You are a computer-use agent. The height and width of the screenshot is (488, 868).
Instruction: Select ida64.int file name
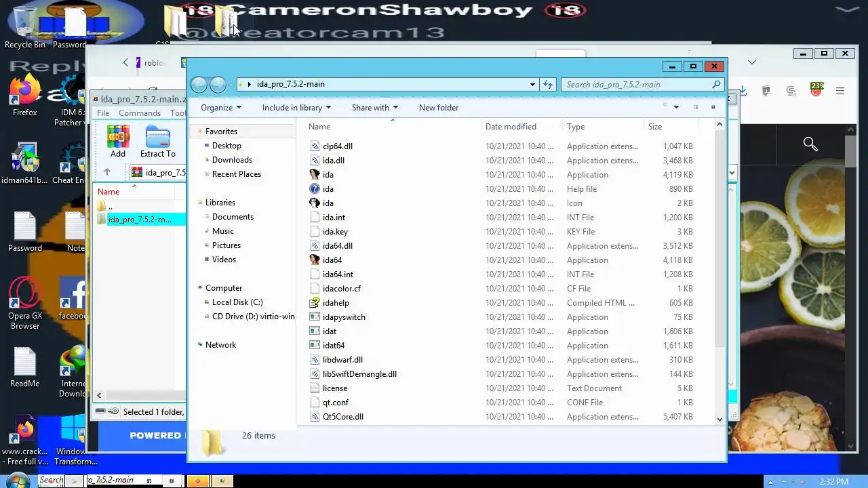pos(338,274)
